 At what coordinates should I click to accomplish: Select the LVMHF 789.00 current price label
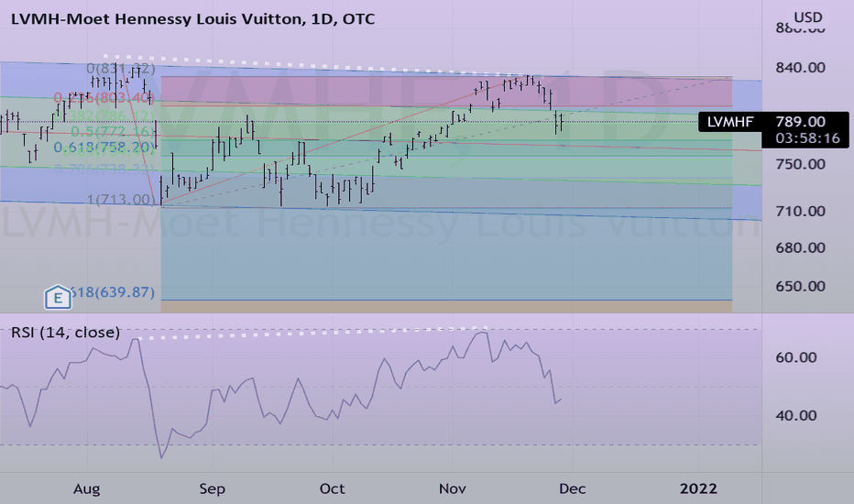(773, 122)
